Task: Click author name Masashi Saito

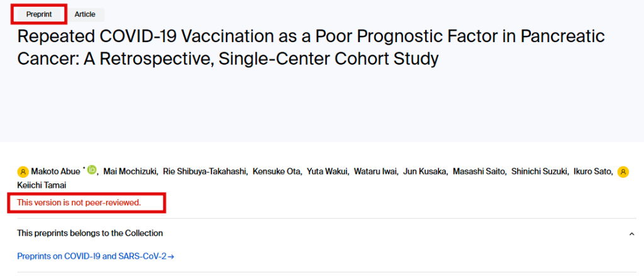Action: (479, 171)
